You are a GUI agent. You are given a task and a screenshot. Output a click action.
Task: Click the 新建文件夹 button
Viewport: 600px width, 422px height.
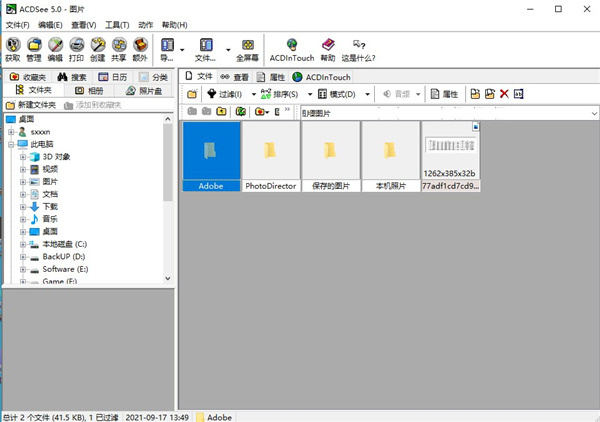(30, 104)
